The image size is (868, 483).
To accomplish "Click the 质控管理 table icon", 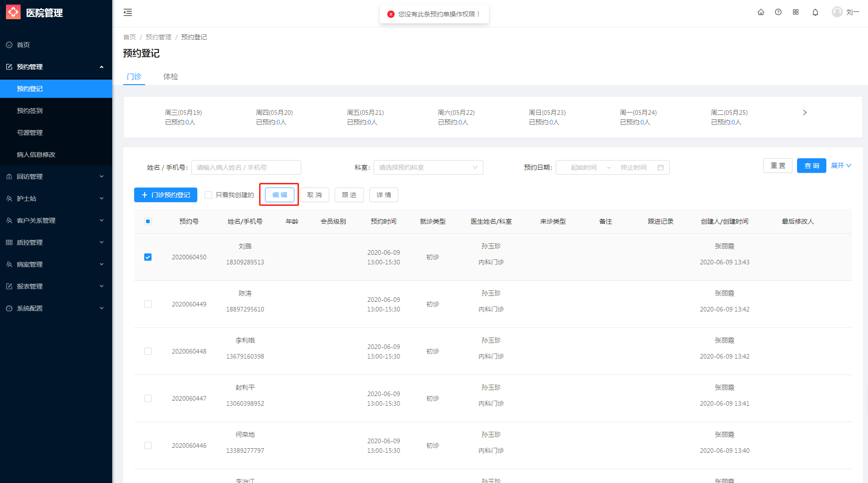I will (9, 242).
